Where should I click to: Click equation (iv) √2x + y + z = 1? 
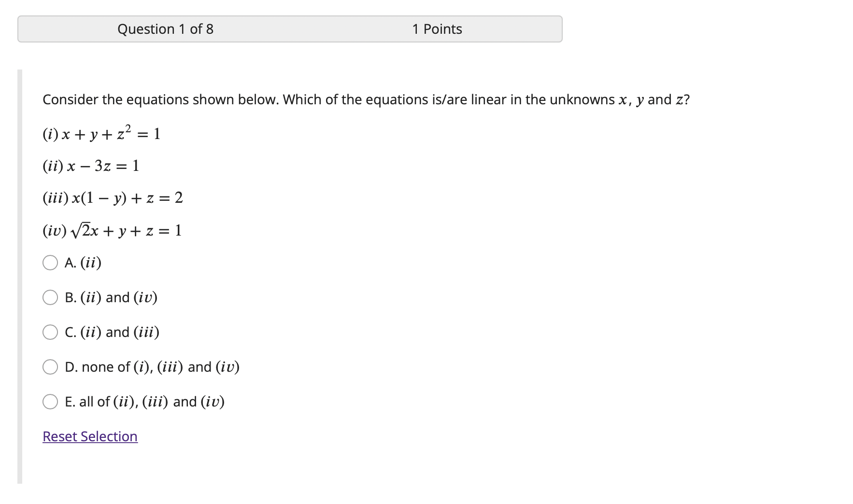pos(112,230)
